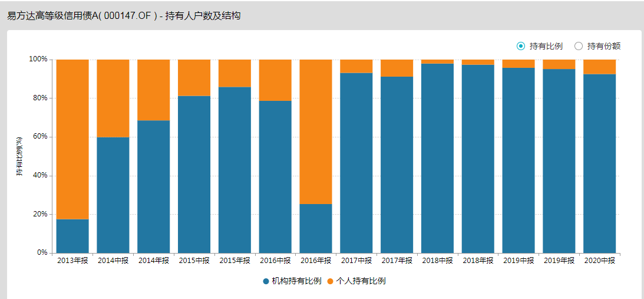Click the orange segment for 2015年报
The width and height of the screenshot is (644, 299).
point(235,73)
